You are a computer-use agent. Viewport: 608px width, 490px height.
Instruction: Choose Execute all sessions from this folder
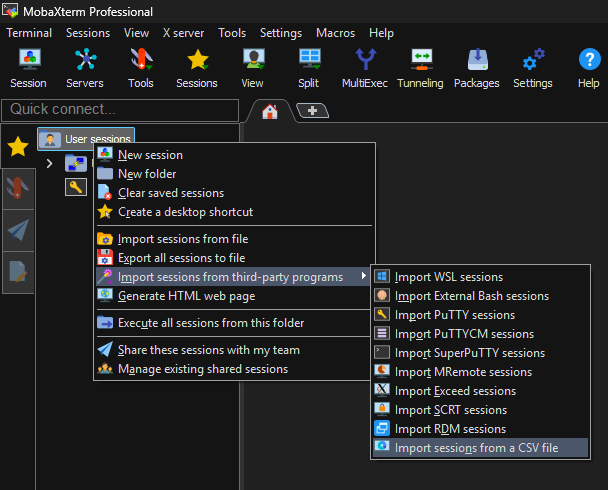click(x=233, y=323)
